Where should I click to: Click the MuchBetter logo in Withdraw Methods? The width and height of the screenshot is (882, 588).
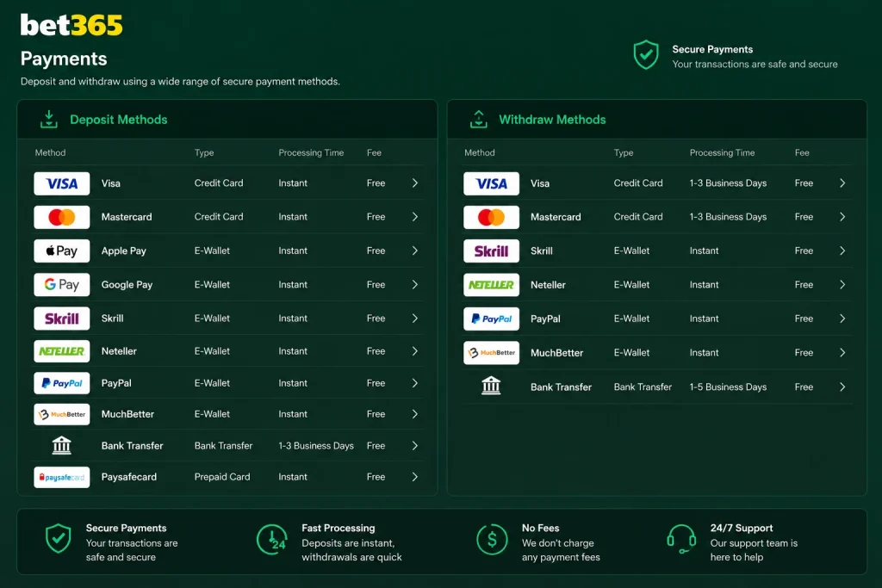coord(491,353)
